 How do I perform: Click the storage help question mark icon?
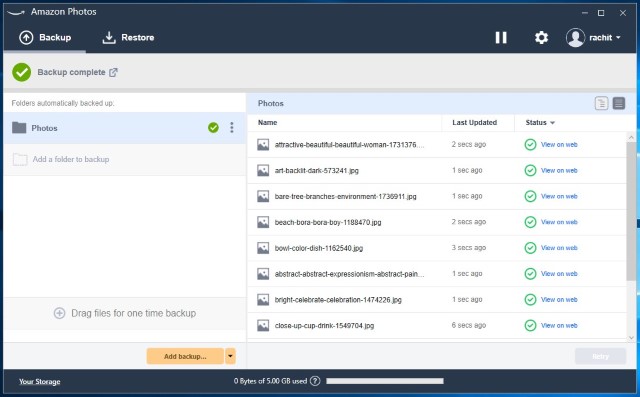[315, 381]
